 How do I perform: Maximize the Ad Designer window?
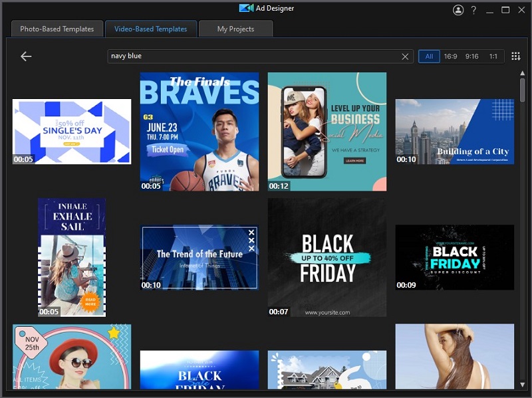coord(505,10)
